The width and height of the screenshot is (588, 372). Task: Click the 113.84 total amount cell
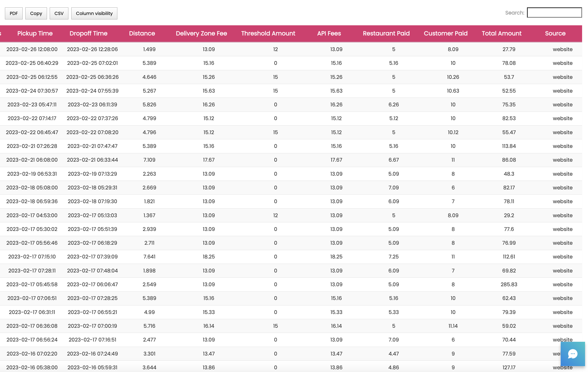tap(509, 146)
